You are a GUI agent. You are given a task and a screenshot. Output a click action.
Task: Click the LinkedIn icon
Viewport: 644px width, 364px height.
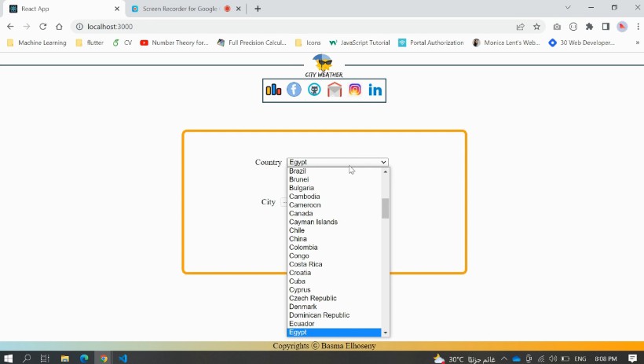(x=375, y=90)
